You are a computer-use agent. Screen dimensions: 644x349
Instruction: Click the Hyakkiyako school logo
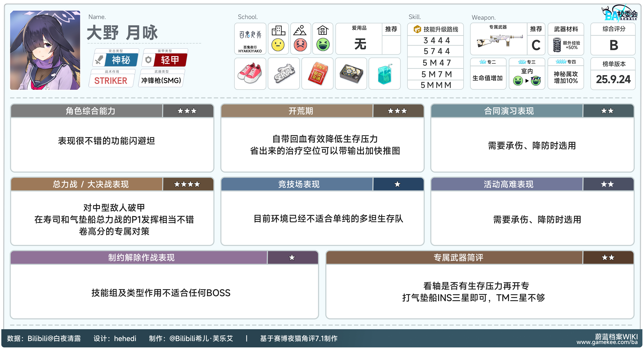point(250,35)
